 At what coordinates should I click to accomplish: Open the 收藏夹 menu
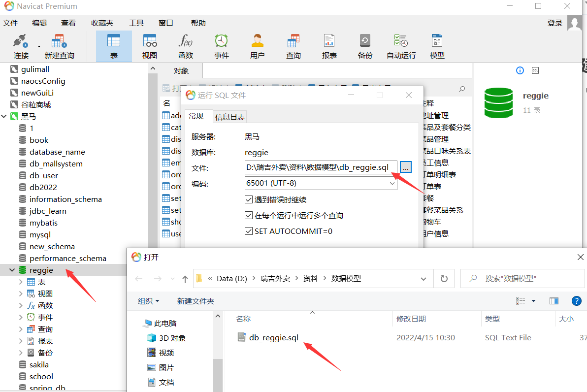[x=102, y=23]
